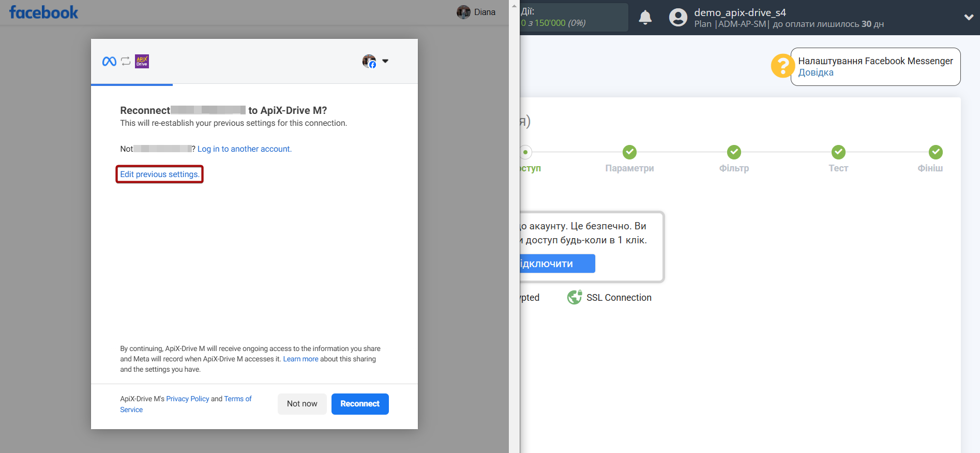Image resolution: width=980 pixels, height=453 pixels.
Task: Expand account menu chevron in ApiX-Drive header
Action: tap(969, 17)
